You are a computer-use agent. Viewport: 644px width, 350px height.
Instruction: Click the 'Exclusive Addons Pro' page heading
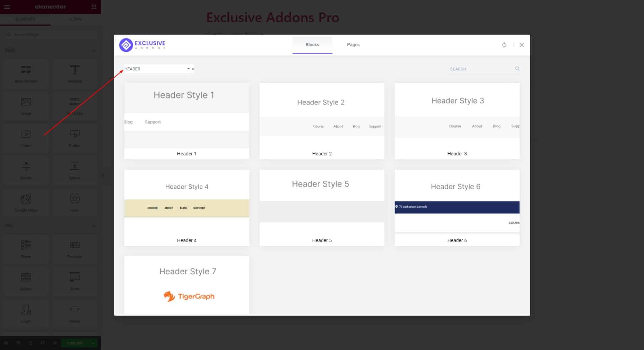273,18
